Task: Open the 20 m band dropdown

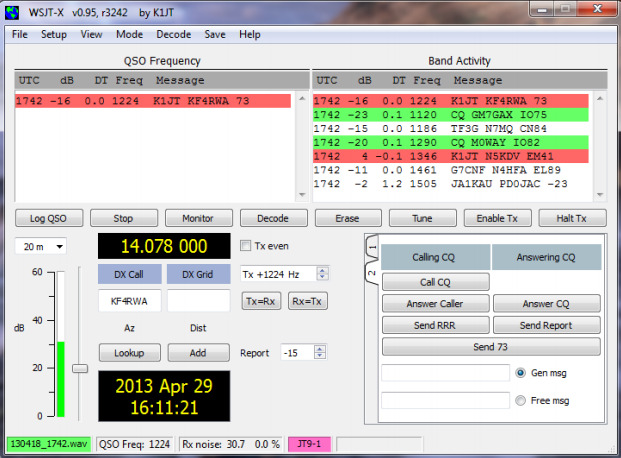Action: pyautogui.click(x=40, y=246)
